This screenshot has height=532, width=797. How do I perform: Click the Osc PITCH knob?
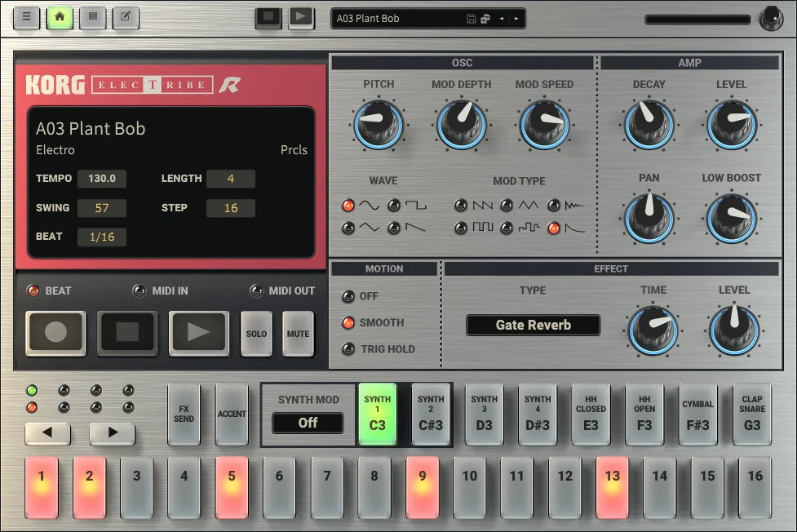tap(378, 124)
